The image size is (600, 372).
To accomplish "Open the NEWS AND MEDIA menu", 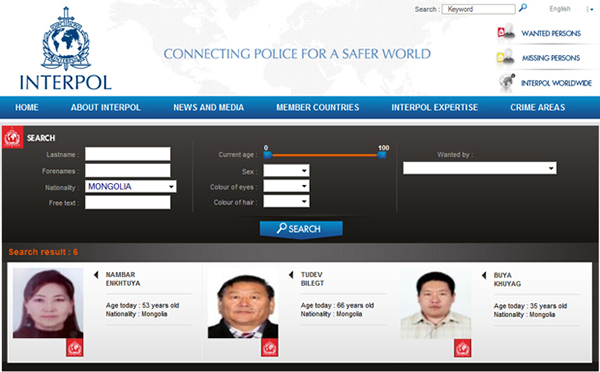I will click(209, 108).
